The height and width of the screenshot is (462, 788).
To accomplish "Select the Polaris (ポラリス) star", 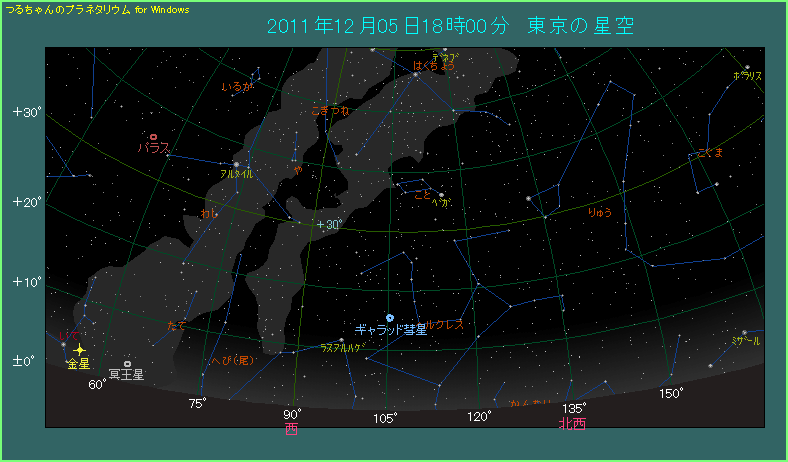I will tap(747, 67).
